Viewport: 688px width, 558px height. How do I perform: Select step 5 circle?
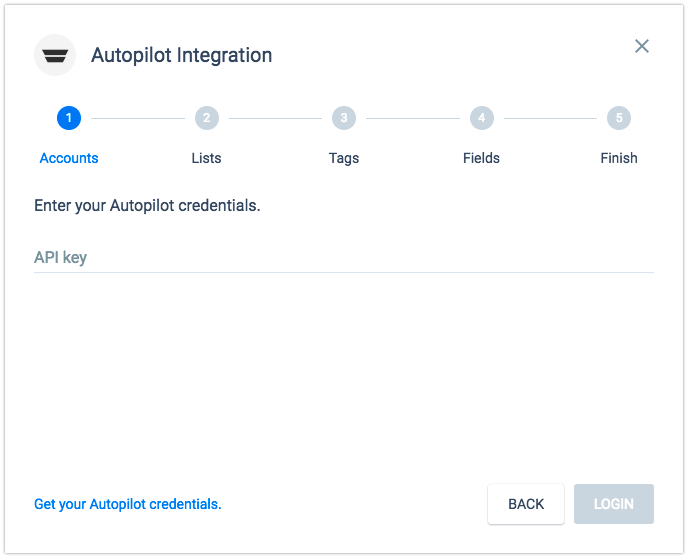pyautogui.click(x=619, y=118)
